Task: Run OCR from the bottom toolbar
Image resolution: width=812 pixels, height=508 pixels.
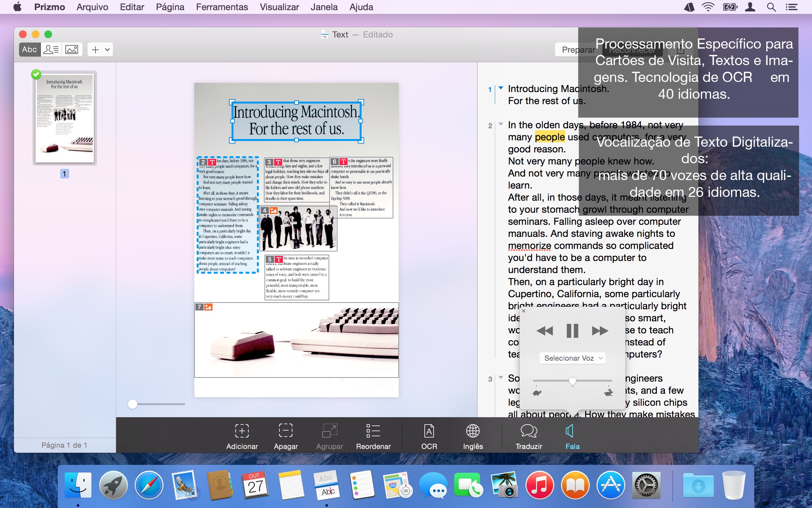Action: [x=429, y=436]
